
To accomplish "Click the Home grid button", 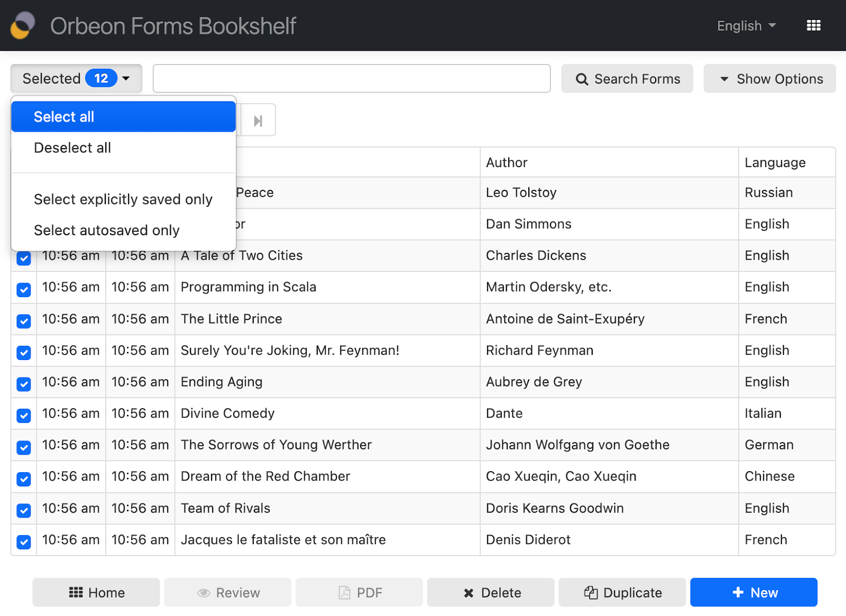I will click(96, 592).
